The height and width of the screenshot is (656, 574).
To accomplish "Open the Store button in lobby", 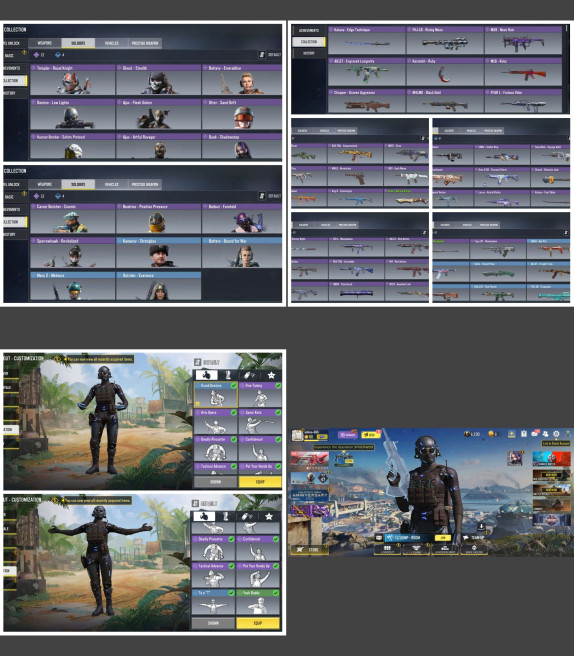I will (x=309, y=549).
